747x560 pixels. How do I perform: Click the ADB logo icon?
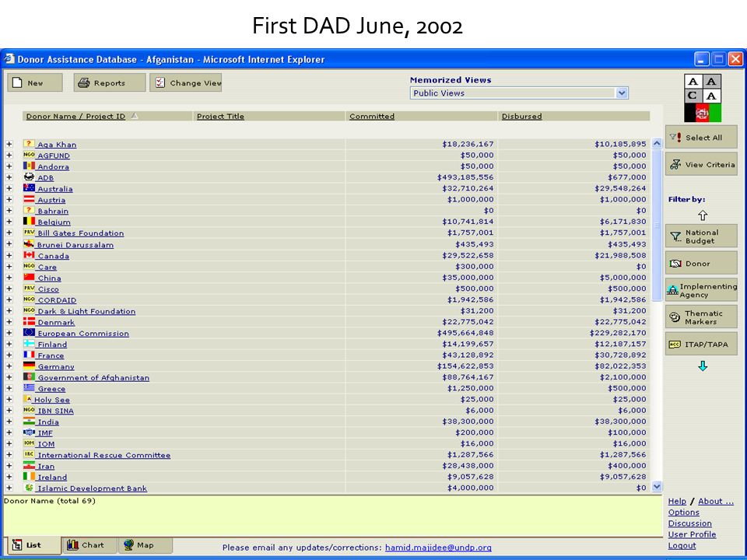pyautogui.click(x=29, y=177)
